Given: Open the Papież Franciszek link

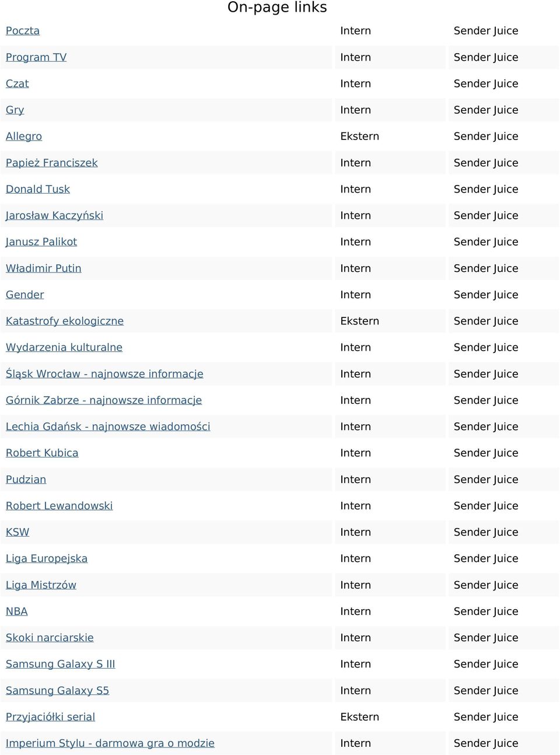Looking at the screenshot, I should coord(52,163).
